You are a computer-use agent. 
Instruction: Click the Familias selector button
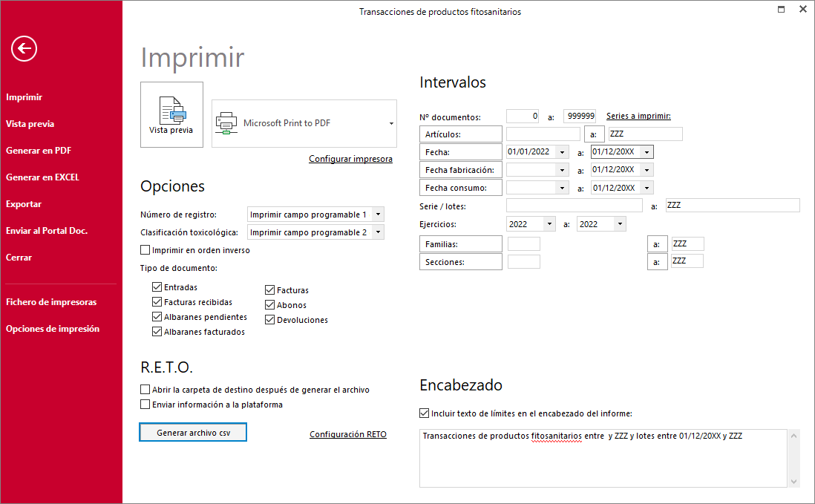(460, 244)
